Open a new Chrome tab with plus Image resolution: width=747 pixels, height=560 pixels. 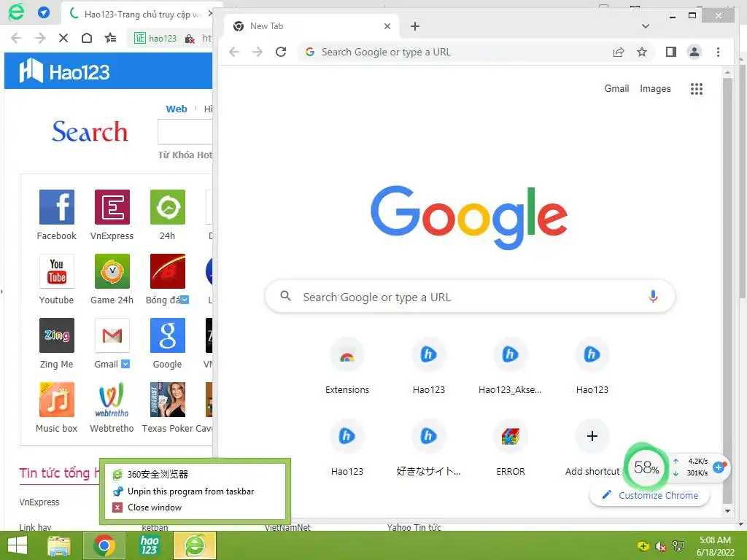pyautogui.click(x=415, y=26)
